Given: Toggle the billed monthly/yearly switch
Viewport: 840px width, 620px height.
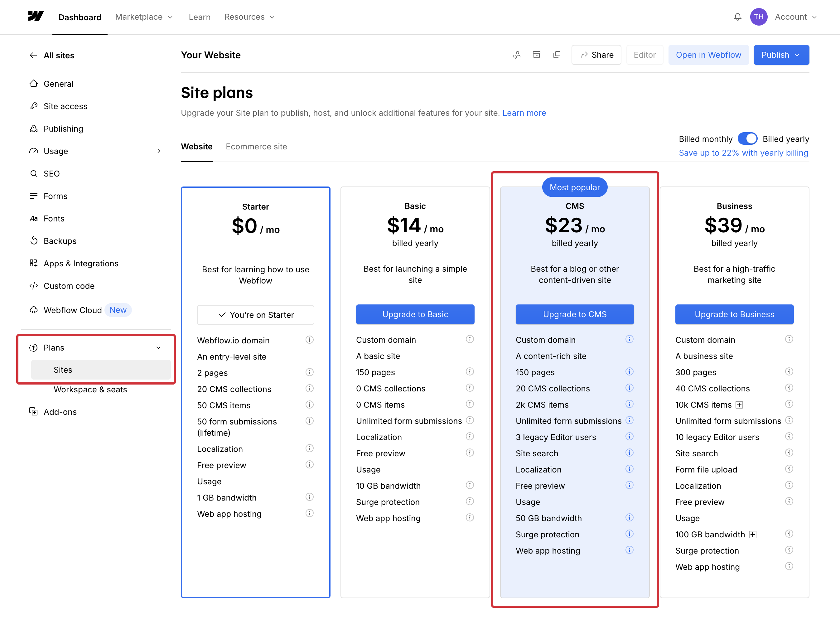Looking at the screenshot, I should click(x=747, y=138).
